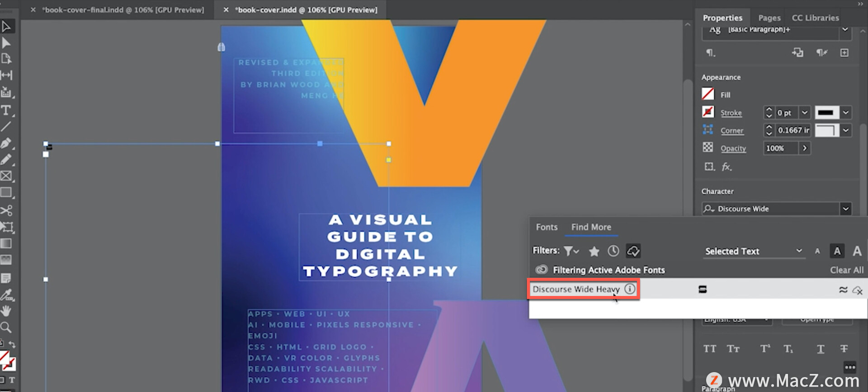Switch to the Properties tab
868x392 pixels.
[x=722, y=18]
